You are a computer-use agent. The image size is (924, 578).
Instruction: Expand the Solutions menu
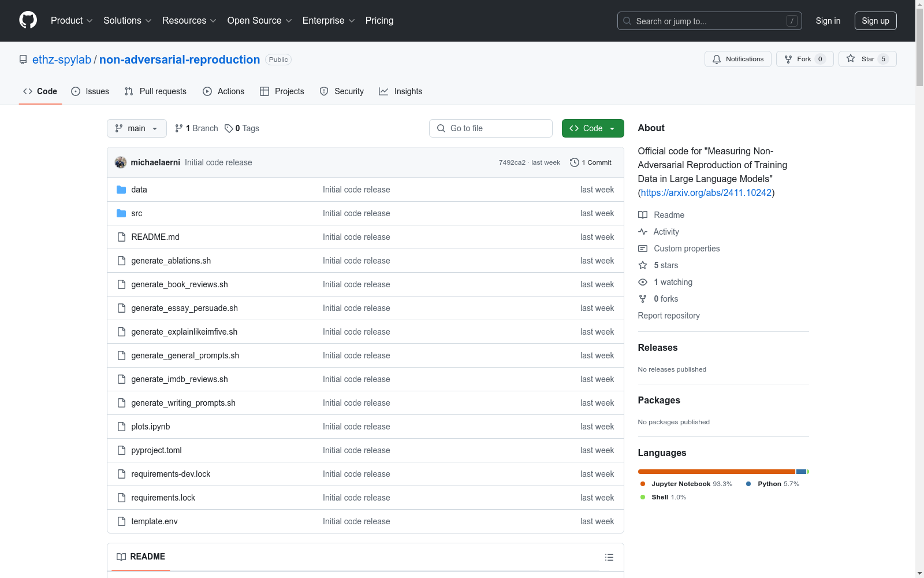click(128, 21)
